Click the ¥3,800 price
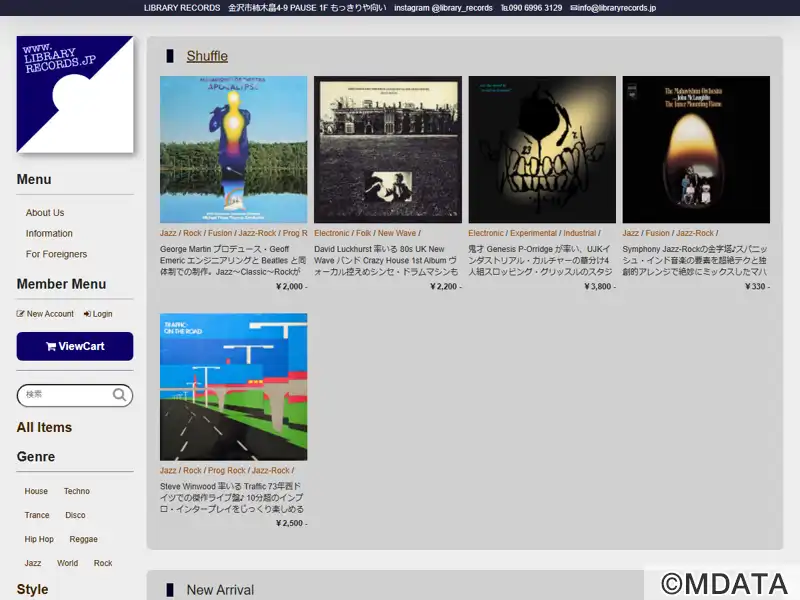Image resolution: width=800 pixels, height=600 pixels. pyautogui.click(x=600, y=286)
